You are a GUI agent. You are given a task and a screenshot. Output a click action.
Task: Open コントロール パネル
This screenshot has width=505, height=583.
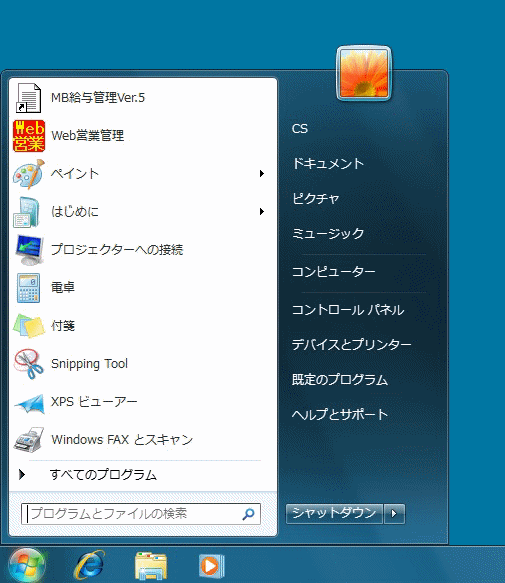(x=348, y=310)
